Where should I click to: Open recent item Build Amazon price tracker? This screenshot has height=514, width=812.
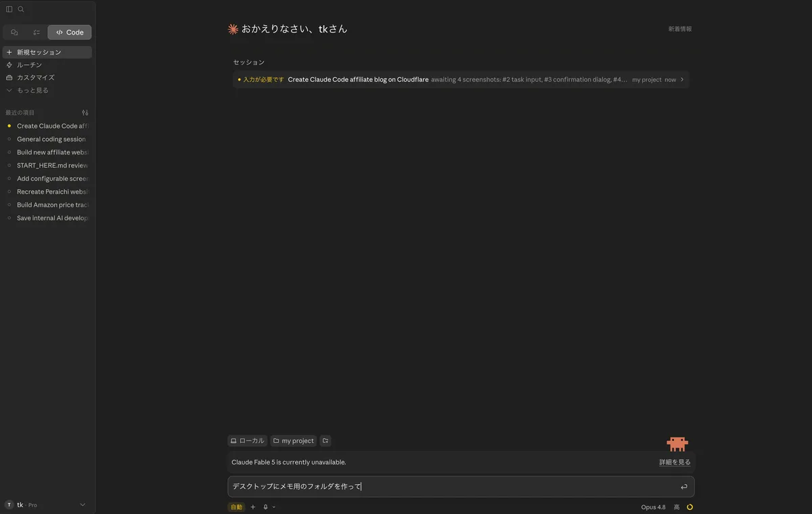(47, 205)
